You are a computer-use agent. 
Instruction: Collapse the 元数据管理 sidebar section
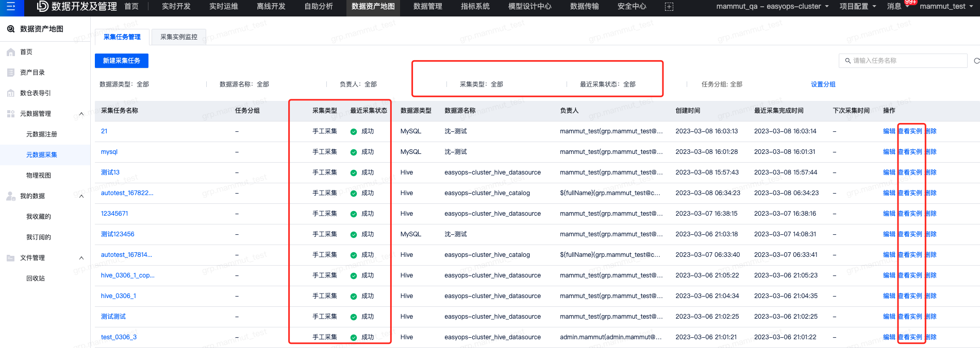coord(81,114)
